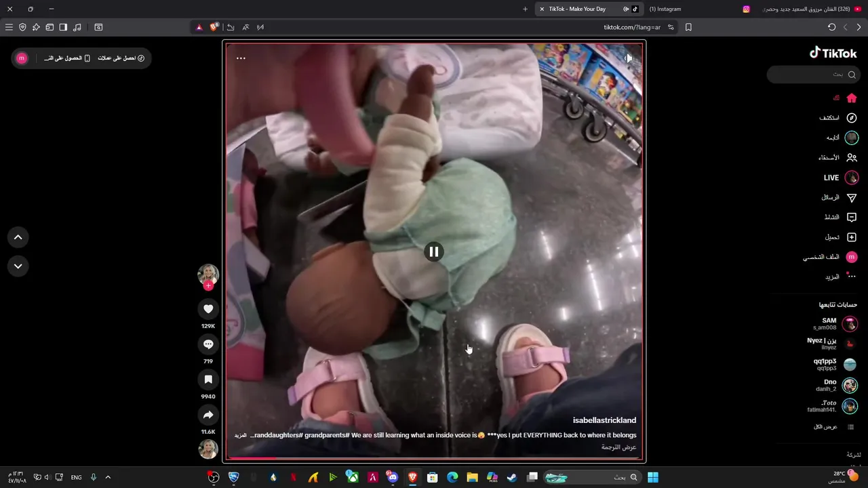Click عرض الترجمة to show translation
The width and height of the screenshot is (868, 488).
(618, 447)
